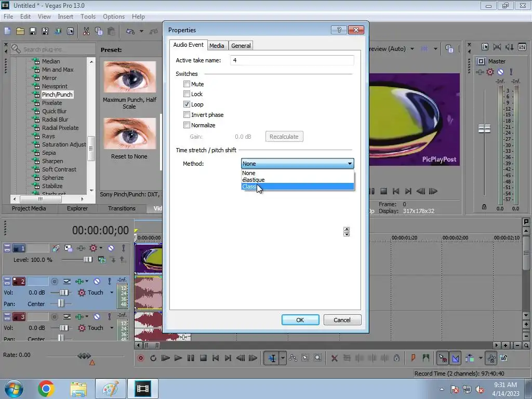This screenshot has width=532, height=399.
Task: Choose élastique in Method list
Action: point(298,180)
